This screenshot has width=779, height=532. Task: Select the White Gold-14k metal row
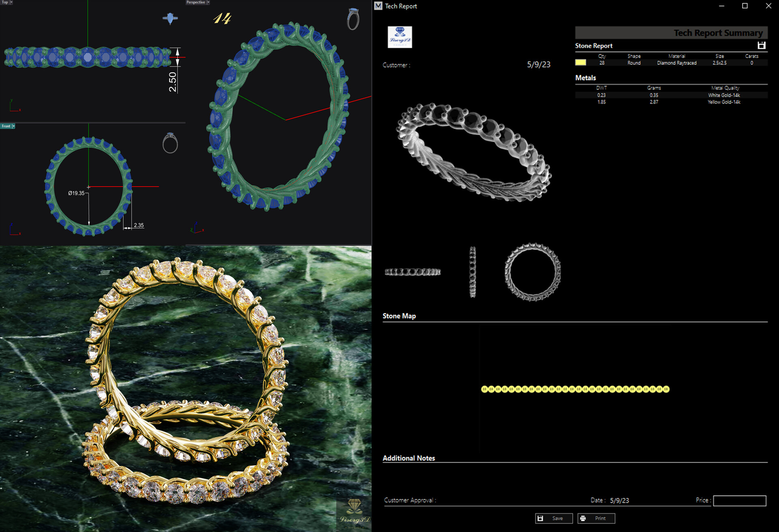tap(724, 95)
